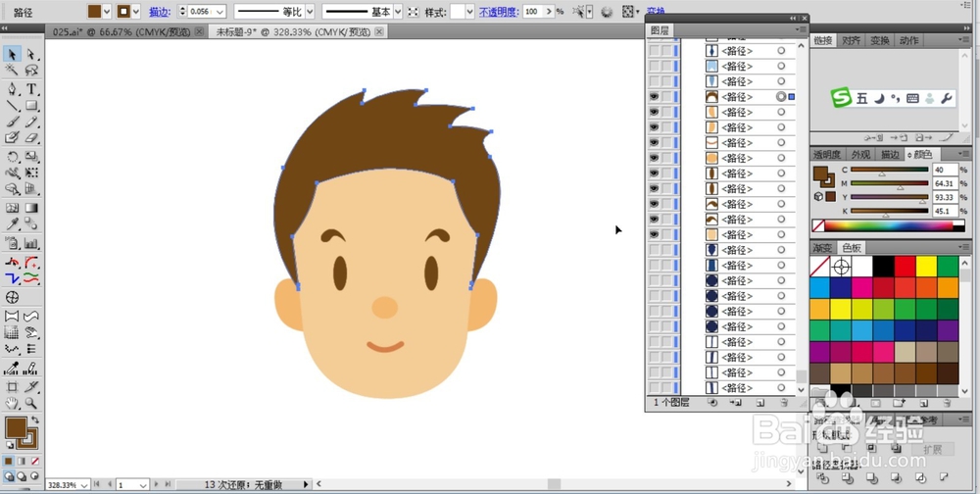Click the 不透明度 opacity link
This screenshot has width=980, height=494.
tap(499, 12)
